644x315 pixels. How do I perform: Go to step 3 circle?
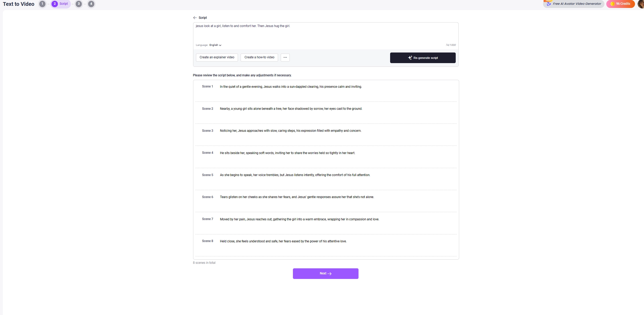[79, 4]
